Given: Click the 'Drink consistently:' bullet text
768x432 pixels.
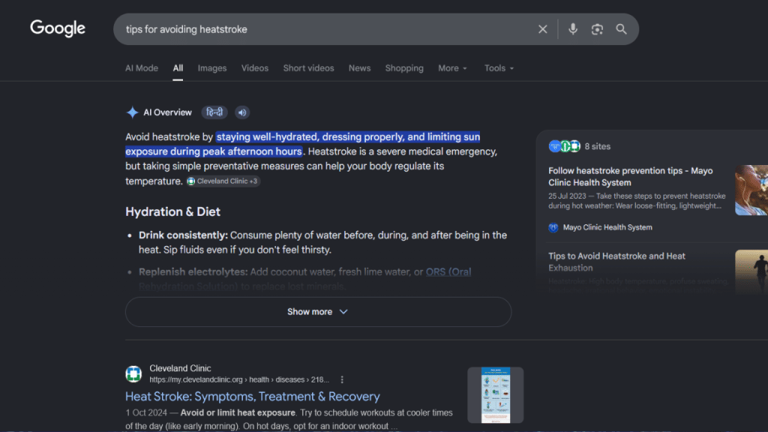Looking at the screenshot, I should click(183, 235).
